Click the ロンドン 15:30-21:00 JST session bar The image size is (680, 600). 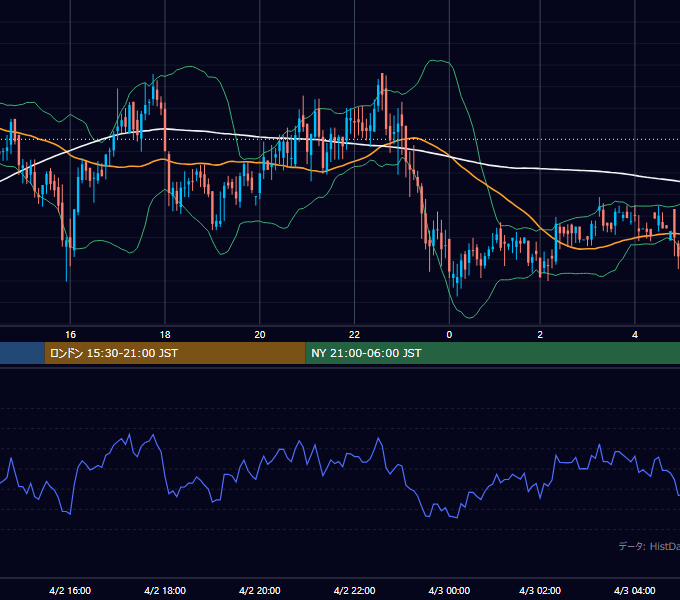coord(175,353)
